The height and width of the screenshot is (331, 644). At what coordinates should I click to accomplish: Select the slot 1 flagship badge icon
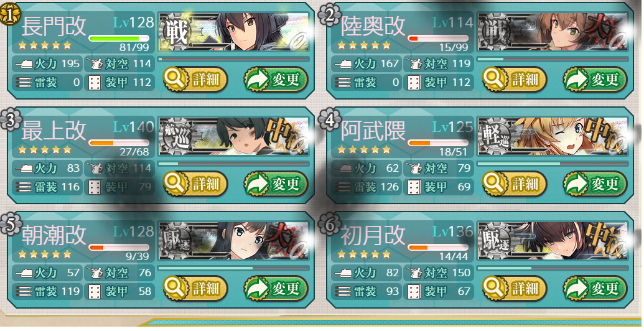(x=9, y=15)
